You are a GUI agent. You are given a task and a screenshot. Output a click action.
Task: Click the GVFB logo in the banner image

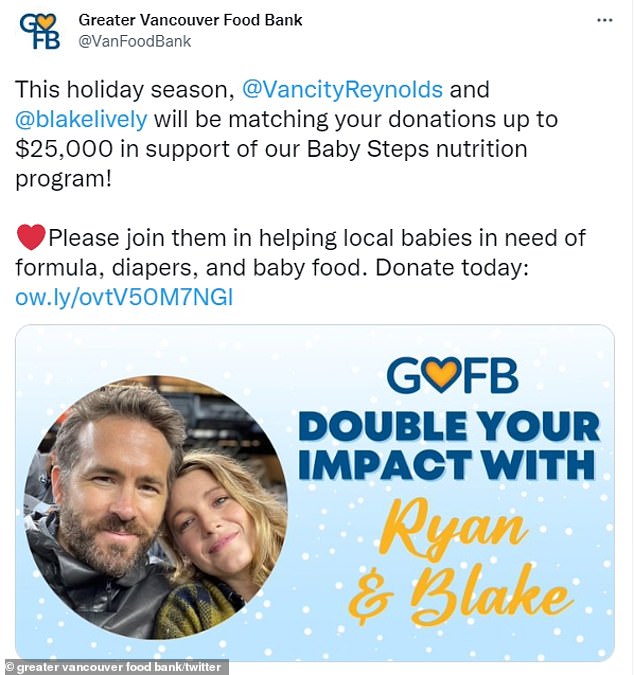click(x=452, y=375)
